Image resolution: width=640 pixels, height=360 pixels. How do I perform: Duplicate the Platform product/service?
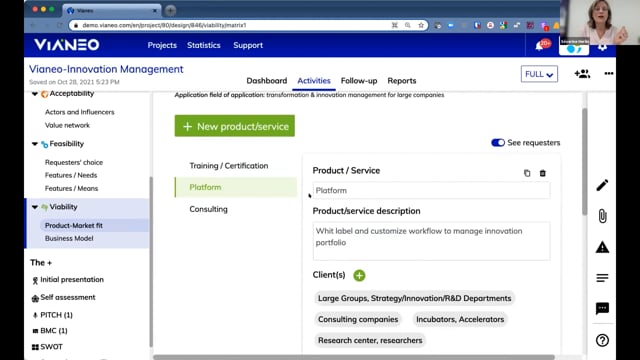tap(527, 173)
